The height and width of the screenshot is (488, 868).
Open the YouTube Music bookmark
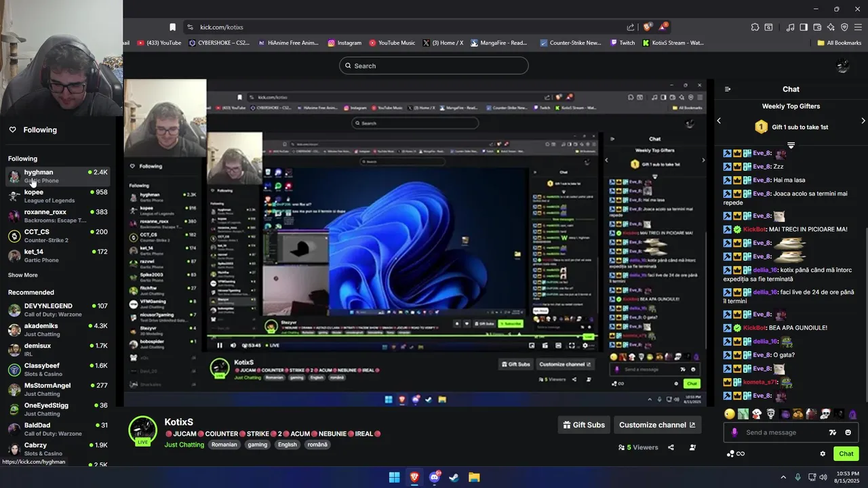(x=392, y=43)
